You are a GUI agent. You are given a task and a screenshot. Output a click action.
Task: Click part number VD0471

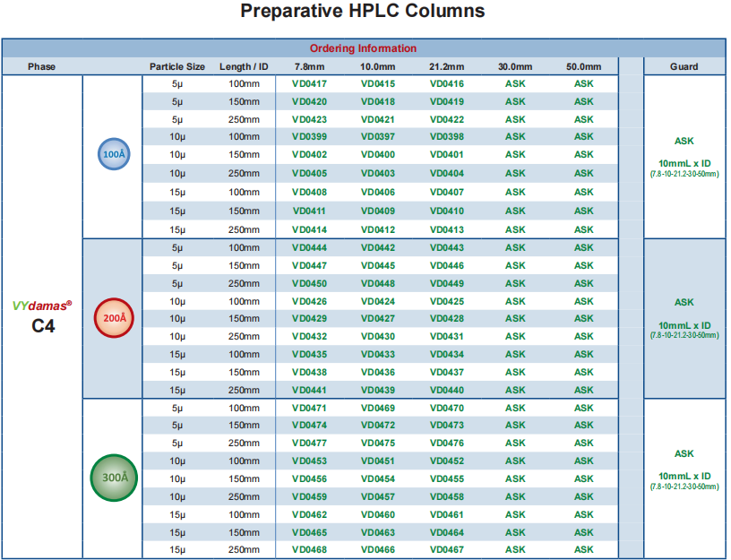coord(310,408)
